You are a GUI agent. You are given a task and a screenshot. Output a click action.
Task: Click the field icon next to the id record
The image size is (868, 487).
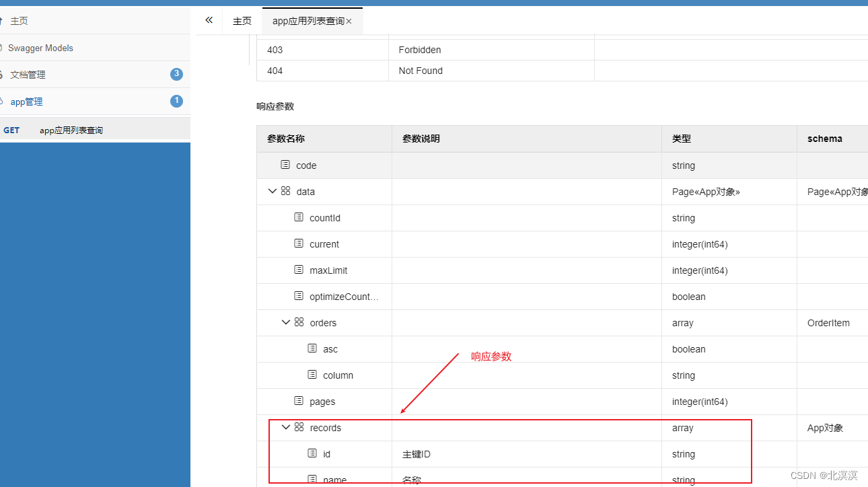311,454
